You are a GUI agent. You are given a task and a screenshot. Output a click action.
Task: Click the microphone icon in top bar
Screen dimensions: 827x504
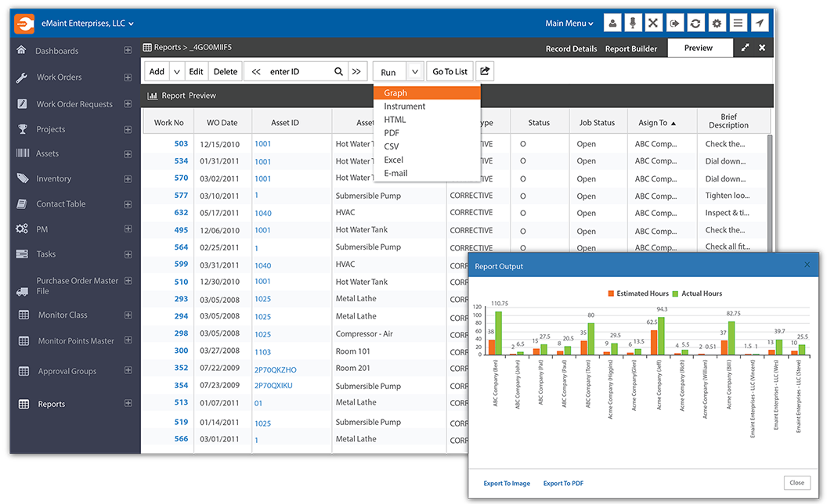[632, 23]
